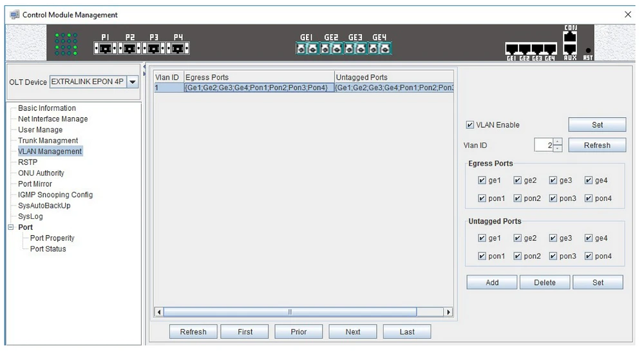Click the AUX port icon
Screen dimensions: 644x351
point(570,47)
